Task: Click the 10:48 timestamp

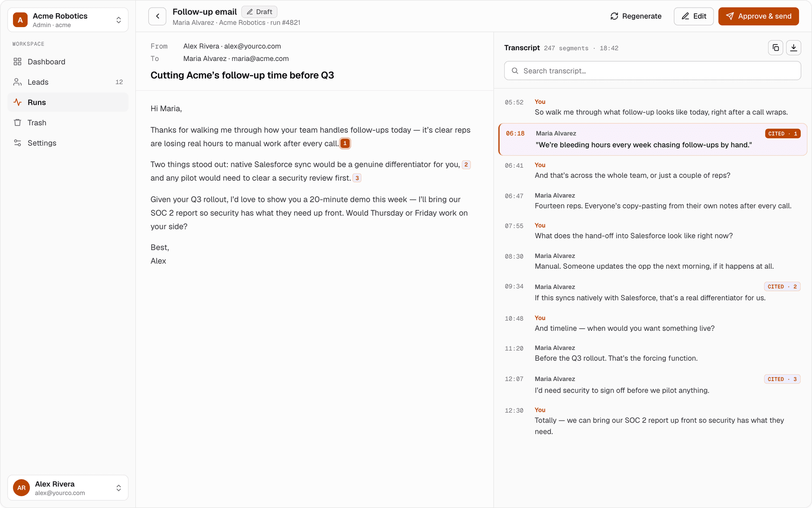Action: coord(514,319)
